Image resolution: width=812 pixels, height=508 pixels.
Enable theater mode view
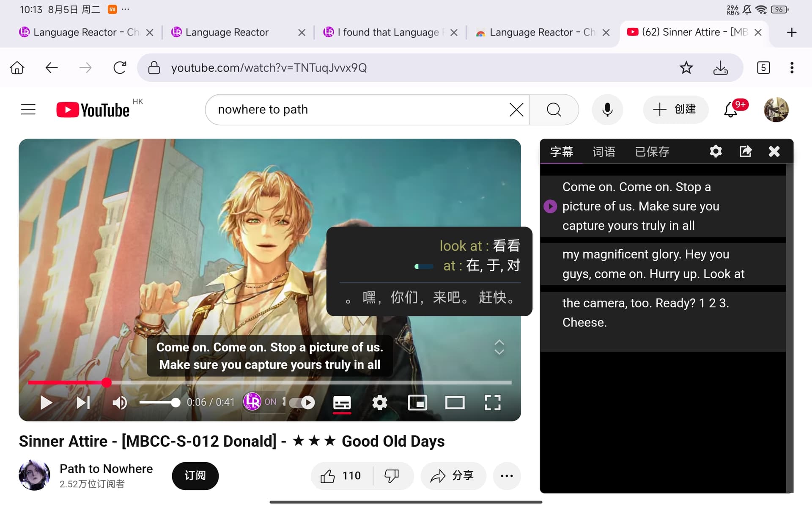[x=455, y=402]
